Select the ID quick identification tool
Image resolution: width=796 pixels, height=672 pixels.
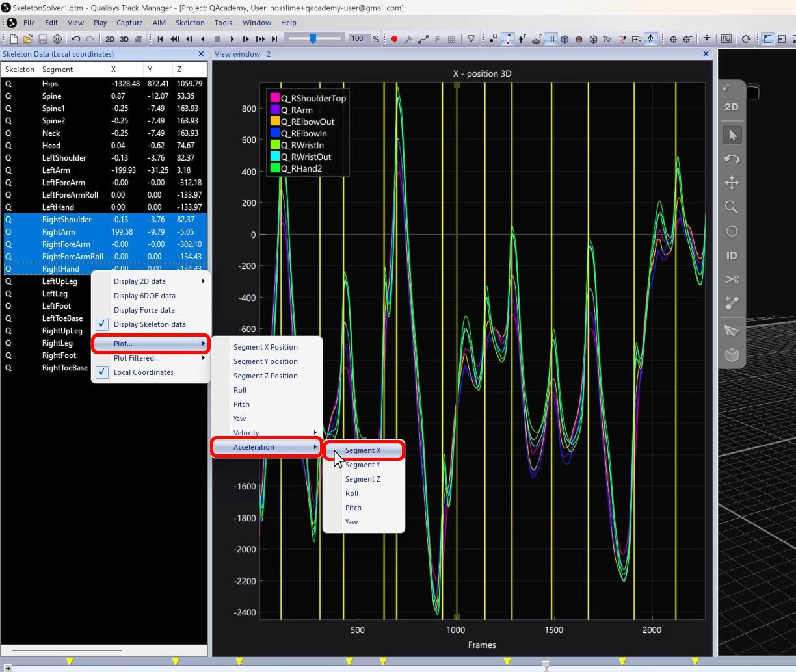click(x=732, y=255)
